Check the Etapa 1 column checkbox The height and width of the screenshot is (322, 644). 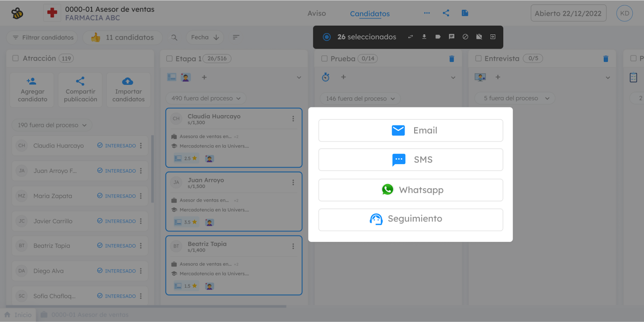pos(169,59)
